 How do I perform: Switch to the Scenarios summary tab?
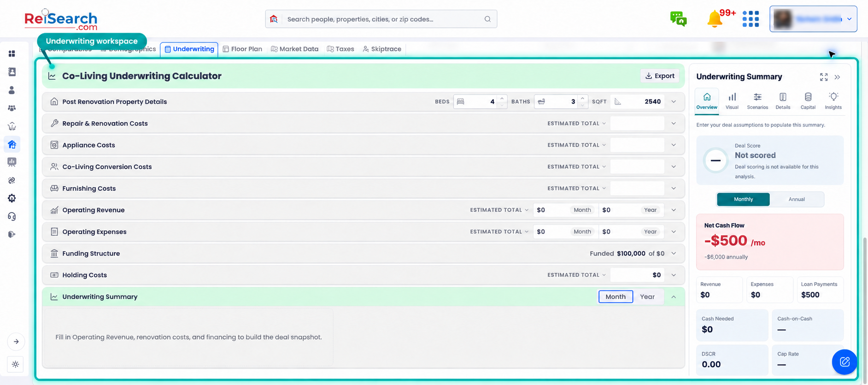(757, 101)
